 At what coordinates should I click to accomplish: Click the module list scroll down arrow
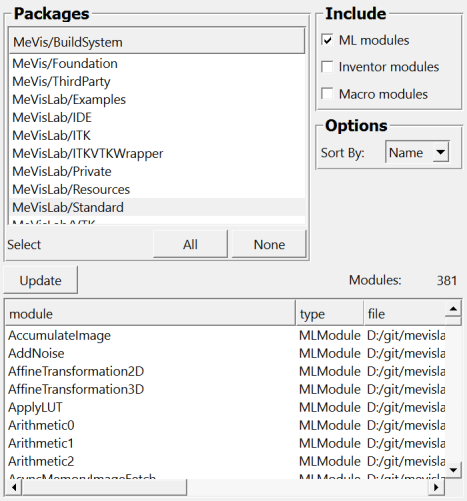pos(453,470)
